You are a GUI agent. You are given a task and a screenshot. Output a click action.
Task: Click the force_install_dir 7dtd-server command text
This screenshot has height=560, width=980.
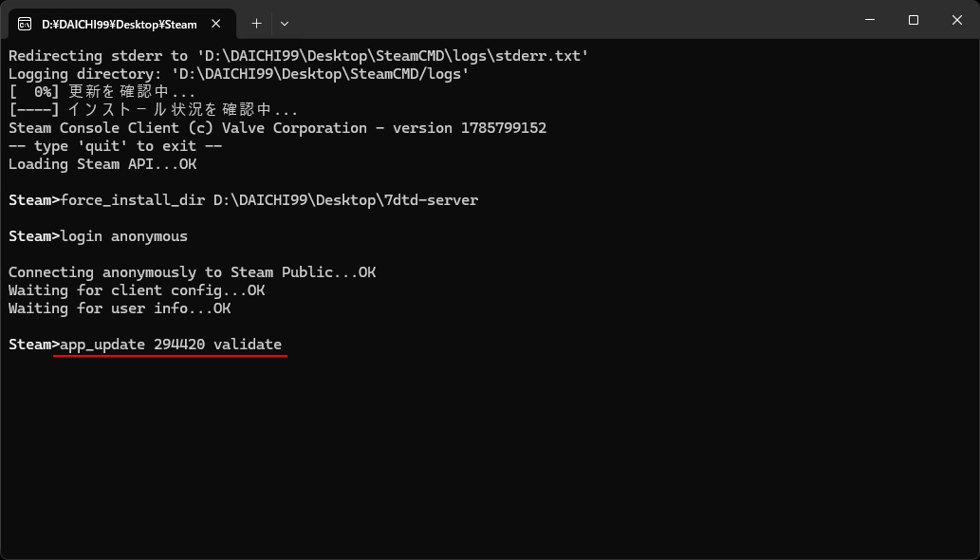(x=268, y=200)
